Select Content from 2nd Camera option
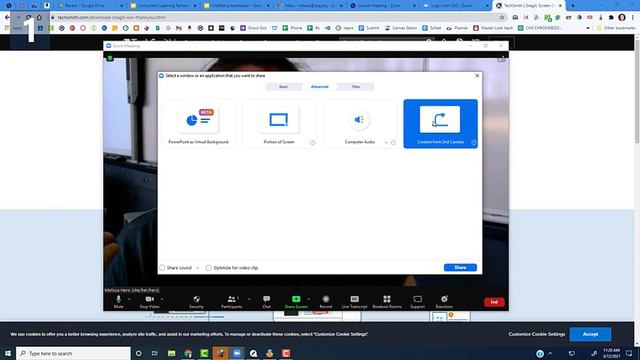 (440, 124)
